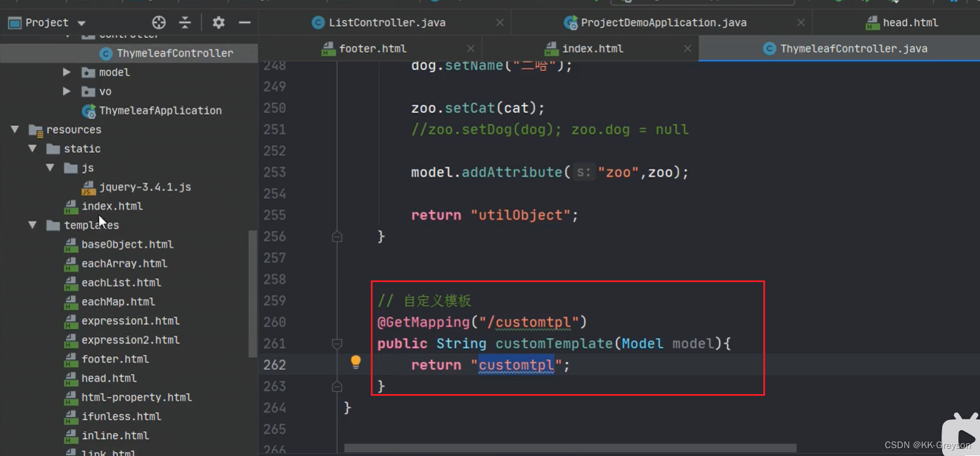980x456 pixels.
Task: Open head.html in project tree
Action: tap(110, 378)
